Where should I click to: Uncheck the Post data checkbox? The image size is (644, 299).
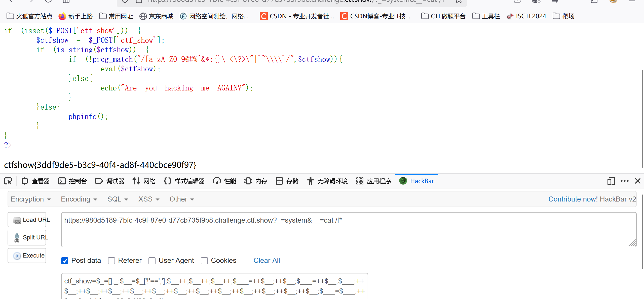[65, 261]
